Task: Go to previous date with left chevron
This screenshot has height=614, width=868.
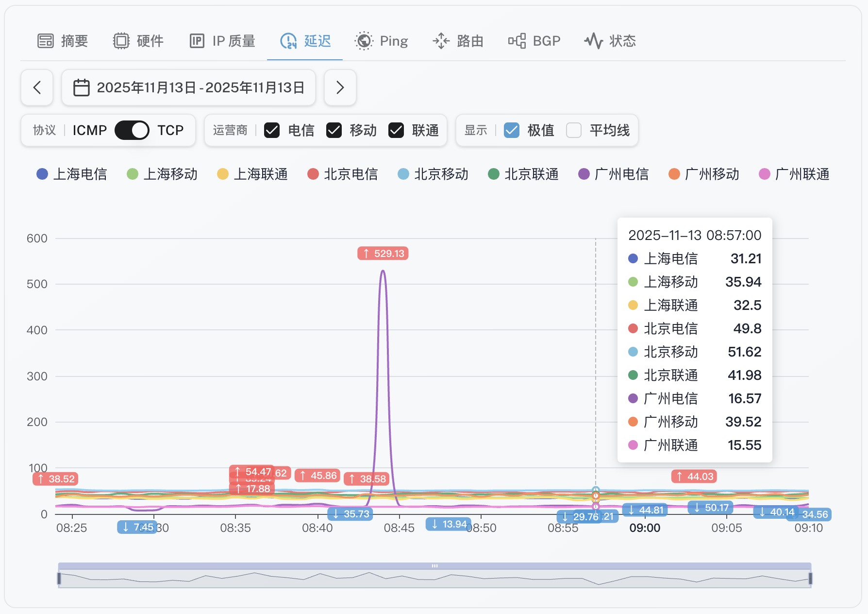Action: coord(37,88)
